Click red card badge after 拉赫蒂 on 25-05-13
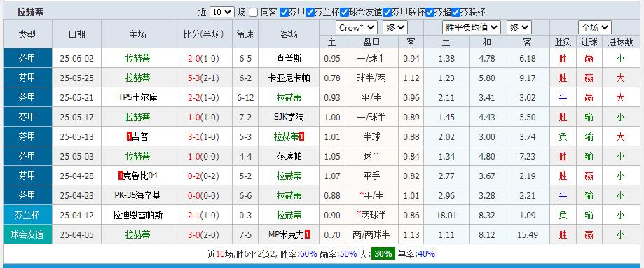Image resolution: width=644 pixels, height=268 pixels. (302, 136)
